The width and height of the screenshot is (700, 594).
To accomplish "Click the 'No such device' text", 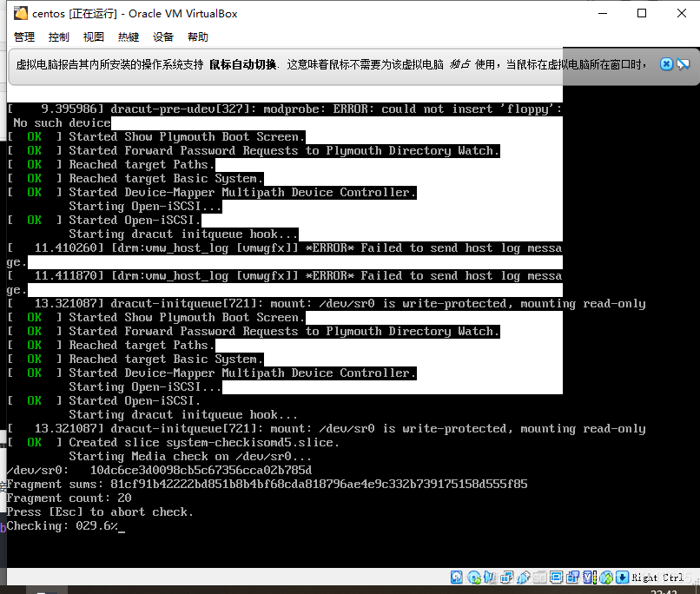I will [x=62, y=122].
